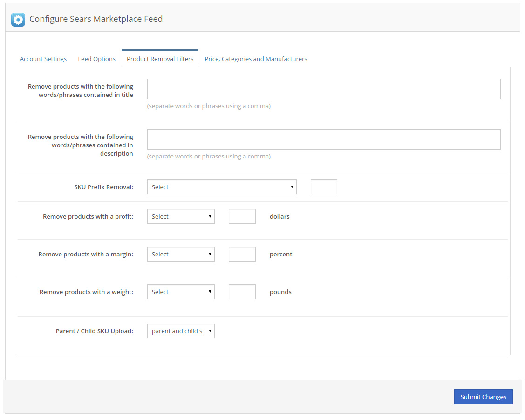Open the margin condition Select dropdown

181,254
